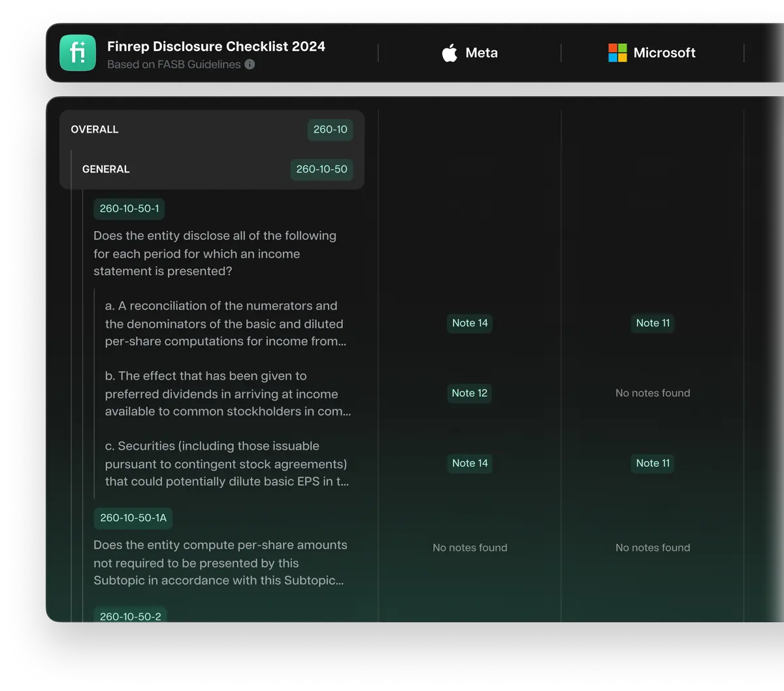This screenshot has height=691, width=784.
Task: Click the Apple logo icon next to Meta
Action: 449,53
